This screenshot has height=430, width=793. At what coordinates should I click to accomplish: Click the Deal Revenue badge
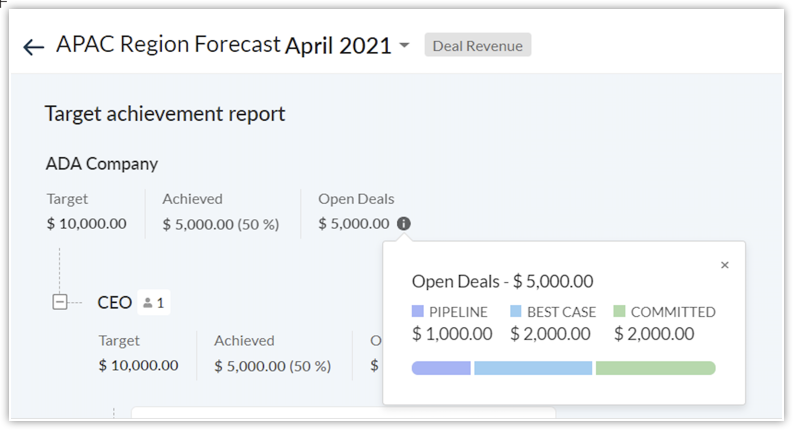tap(477, 46)
